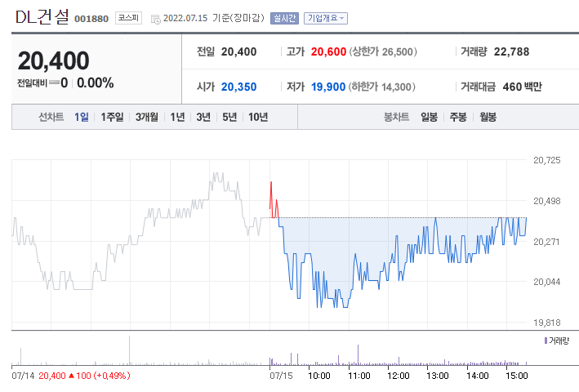Click the upper limit price 26,500
579x392 pixels.
pyautogui.click(x=398, y=51)
